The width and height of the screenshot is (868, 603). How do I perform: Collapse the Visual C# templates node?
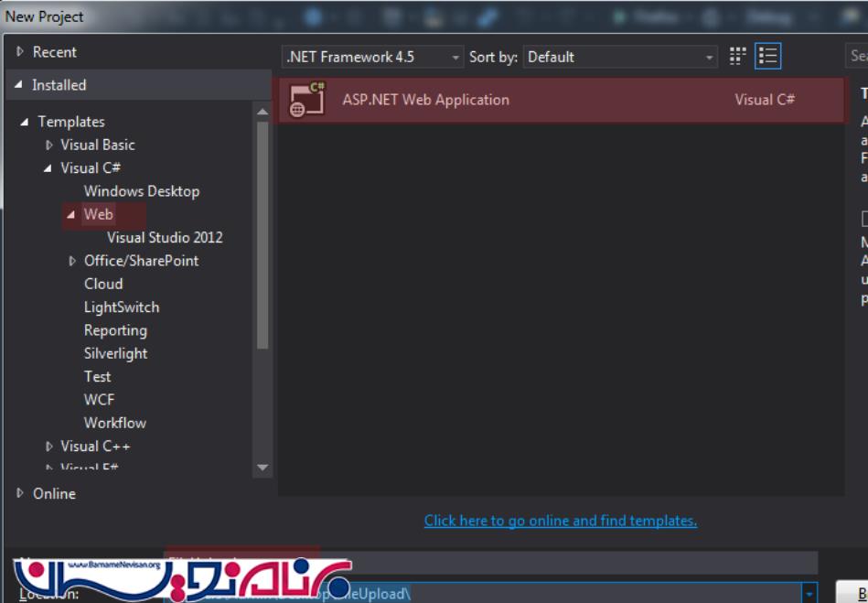48,168
